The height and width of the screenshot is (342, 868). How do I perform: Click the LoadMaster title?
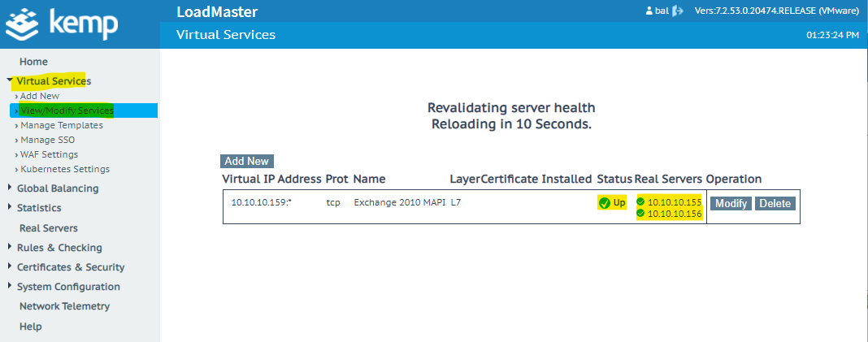click(217, 12)
